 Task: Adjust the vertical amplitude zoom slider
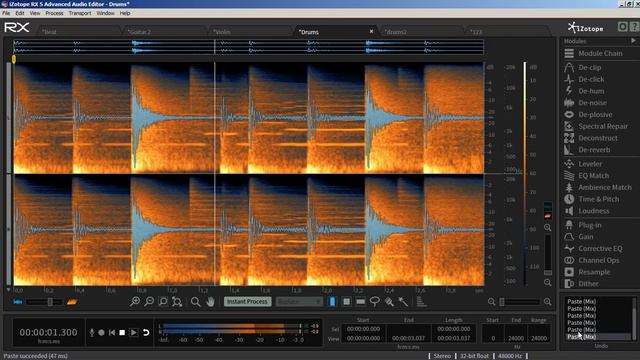pos(548,255)
